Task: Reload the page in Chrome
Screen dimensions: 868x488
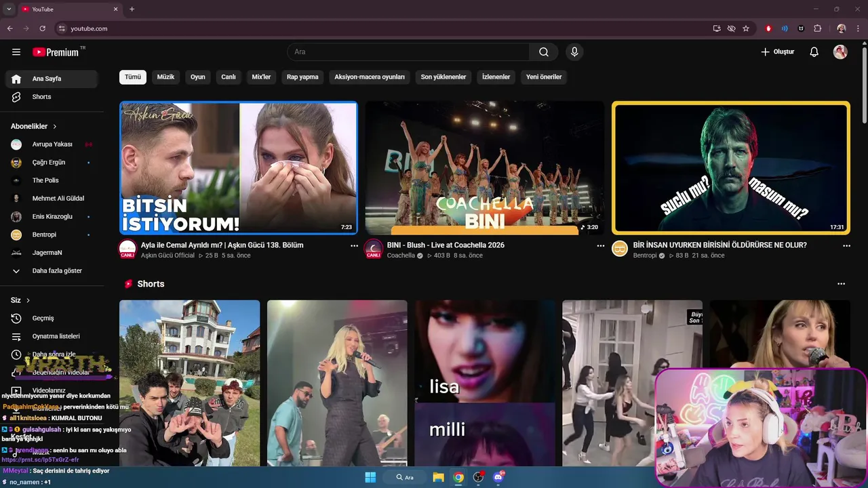Action: click(x=42, y=28)
